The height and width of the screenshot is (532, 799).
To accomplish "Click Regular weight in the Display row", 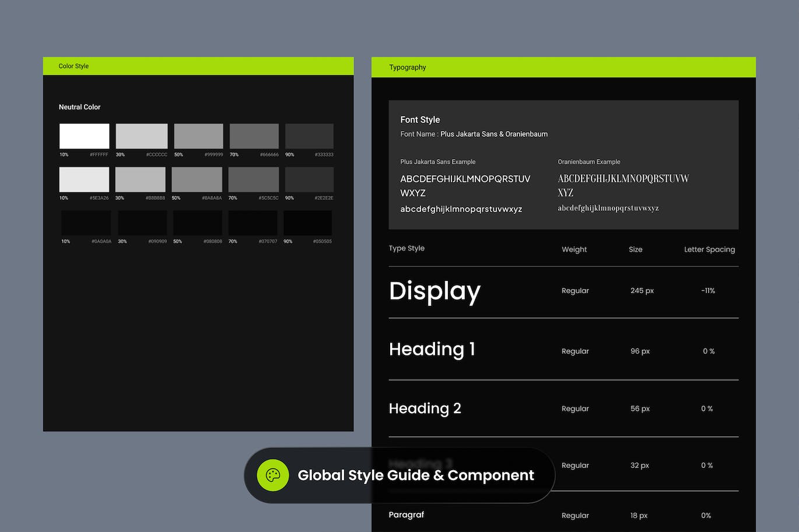I will (x=575, y=291).
